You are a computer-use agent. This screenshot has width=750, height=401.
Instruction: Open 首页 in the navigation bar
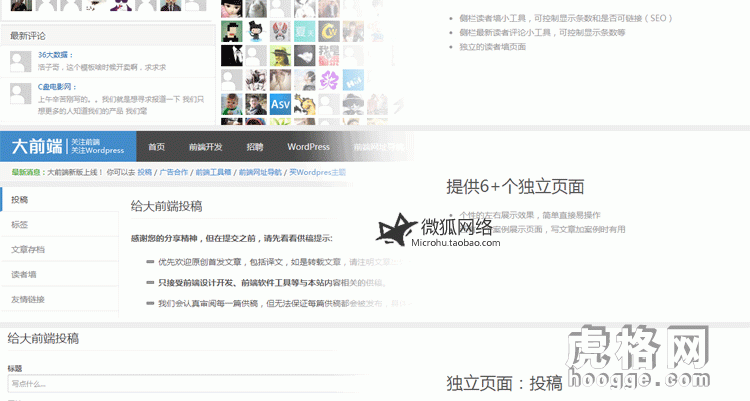pyautogui.click(x=156, y=147)
